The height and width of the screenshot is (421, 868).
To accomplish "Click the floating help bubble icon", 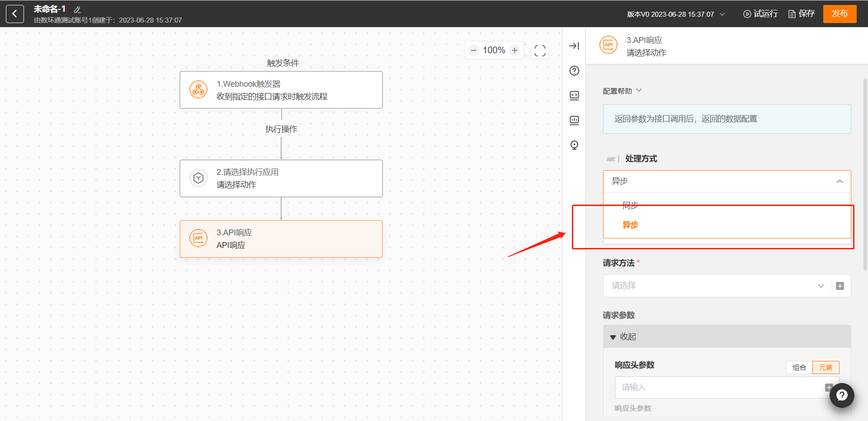I will point(841,395).
